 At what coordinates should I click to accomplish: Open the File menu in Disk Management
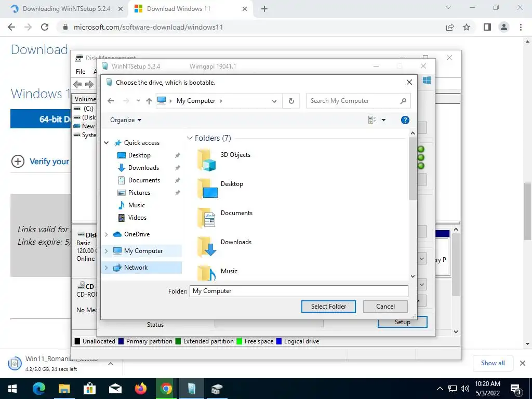[x=81, y=71]
